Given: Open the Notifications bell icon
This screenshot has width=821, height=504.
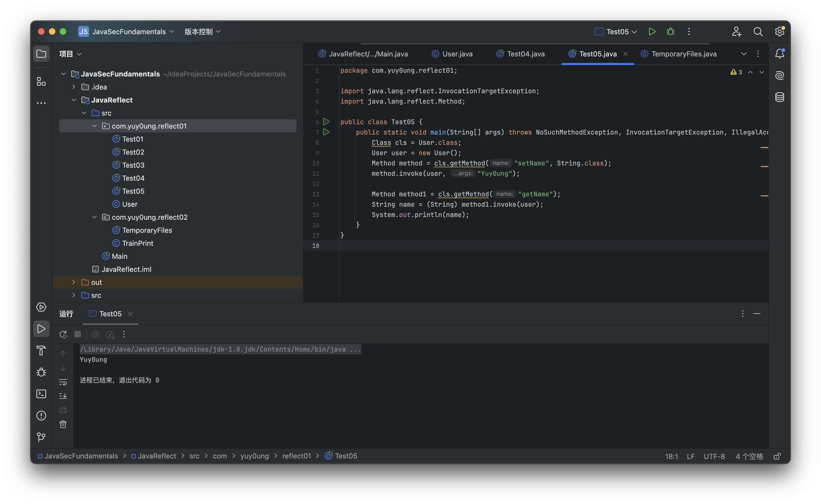Looking at the screenshot, I should pyautogui.click(x=779, y=54).
